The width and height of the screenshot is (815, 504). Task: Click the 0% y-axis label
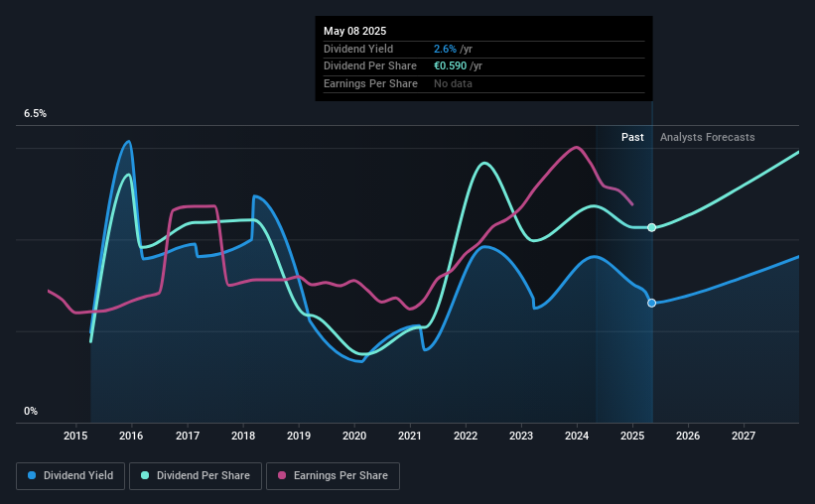31,411
